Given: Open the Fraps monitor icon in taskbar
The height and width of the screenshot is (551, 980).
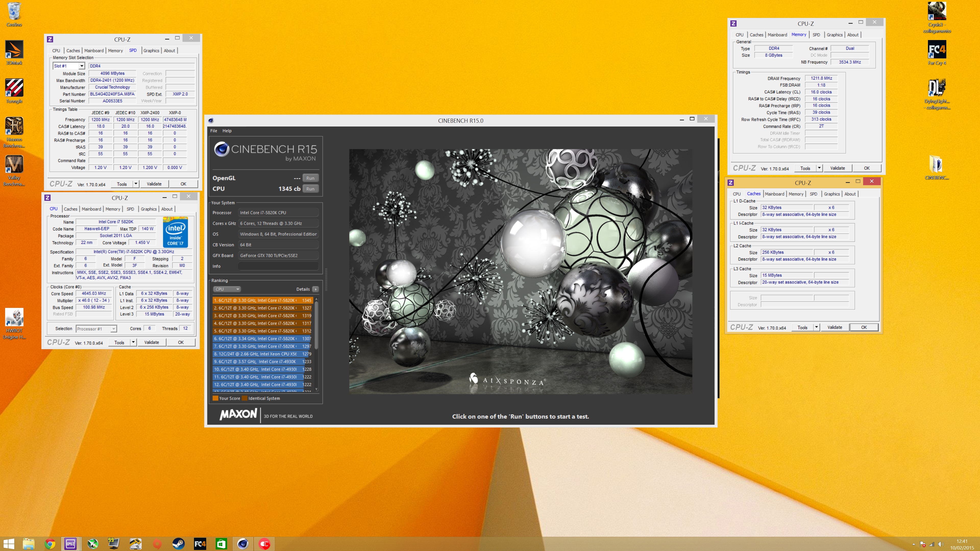Looking at the screenshot, I should coord(114,544).
